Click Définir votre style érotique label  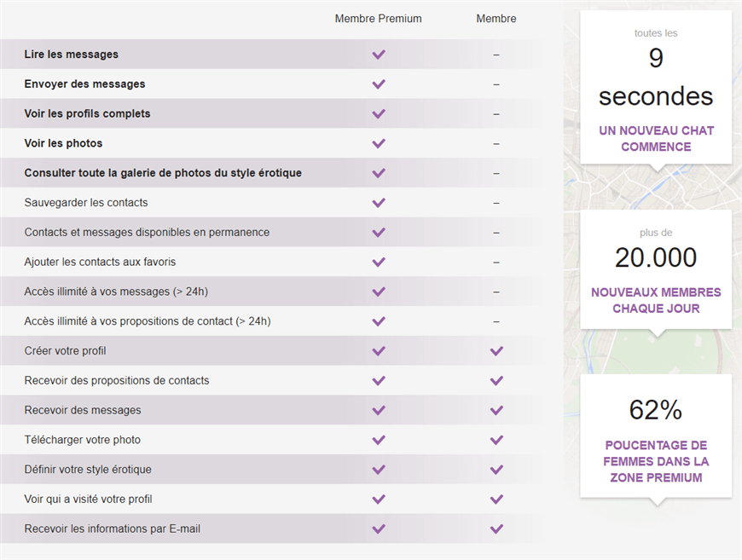(88, 470)
